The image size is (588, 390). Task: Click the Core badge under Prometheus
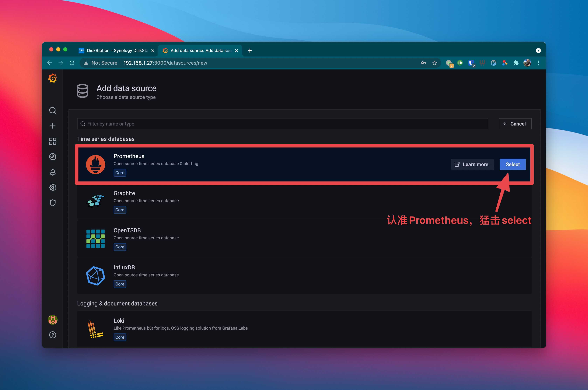(120, 173)
